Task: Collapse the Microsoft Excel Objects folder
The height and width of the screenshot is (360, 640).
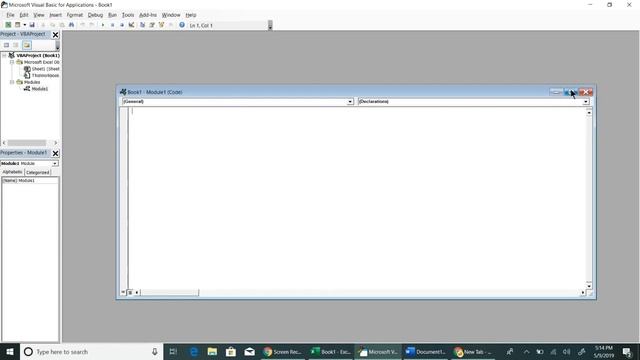Action: (x=12, y=62)
